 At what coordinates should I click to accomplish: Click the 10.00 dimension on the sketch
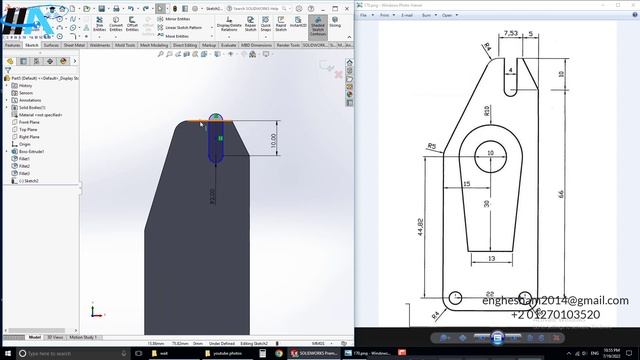[274, 140]
